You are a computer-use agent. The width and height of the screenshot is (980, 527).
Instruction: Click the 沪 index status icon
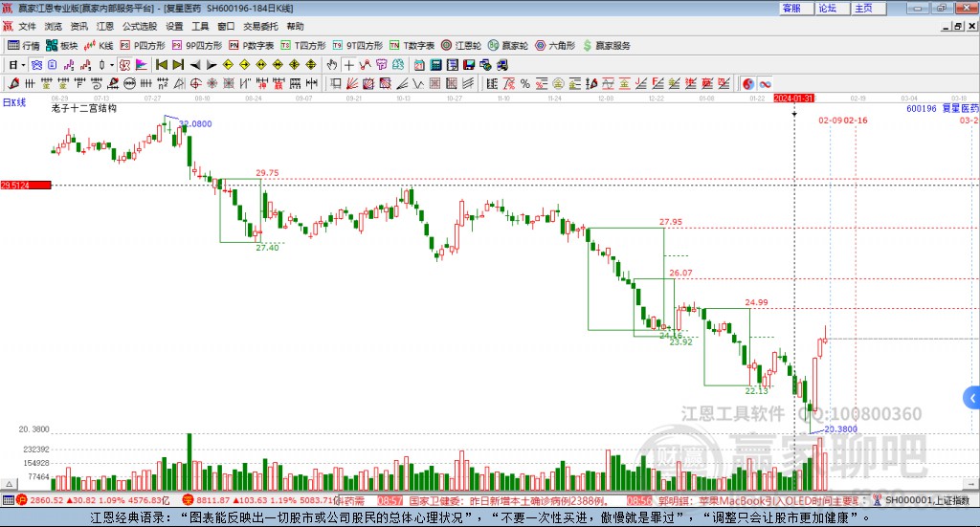point(21,500)
